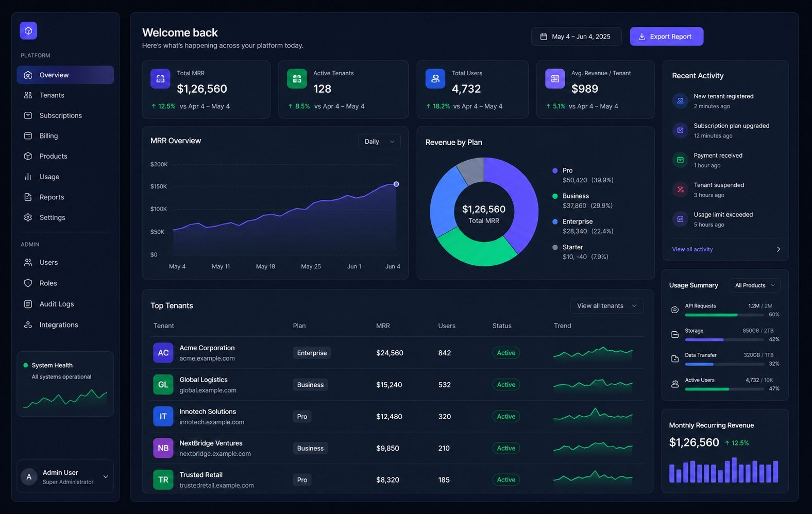812x514 pixels.
Task: Click the Avg. Revenue / Tenant card icon
Action: [555, 79]
